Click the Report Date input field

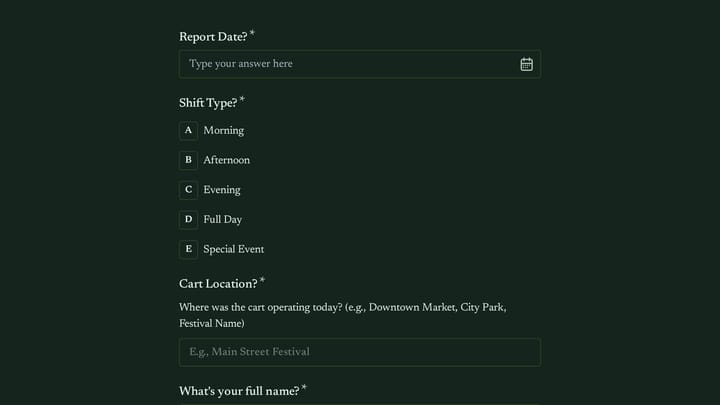(x=360, y=64)
